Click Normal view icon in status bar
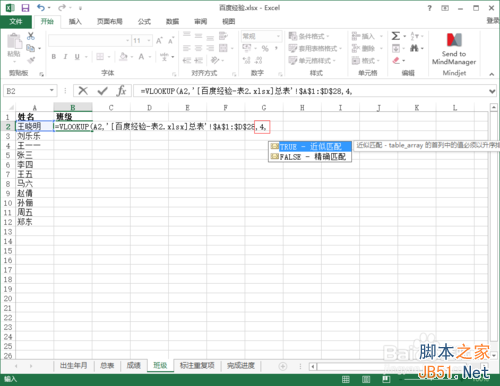The width and height of the screenshot is (500, 386). point(346,379)
